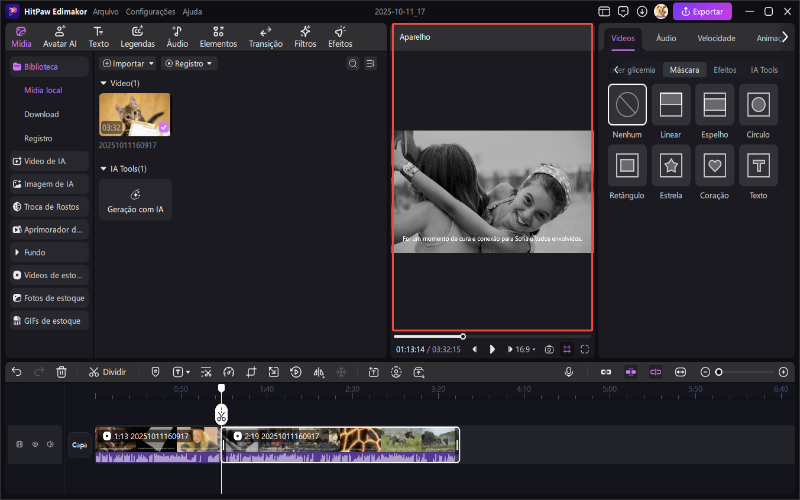The image size is (800, 500).
Task: Click the Dividir split button
Action: [x=107, y=372]
